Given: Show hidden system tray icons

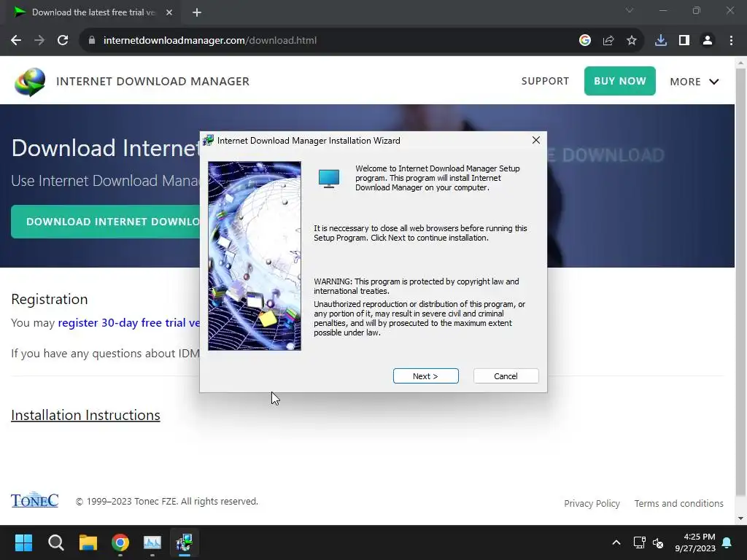Looking at the screenshot, I should (x=616, y=542).
